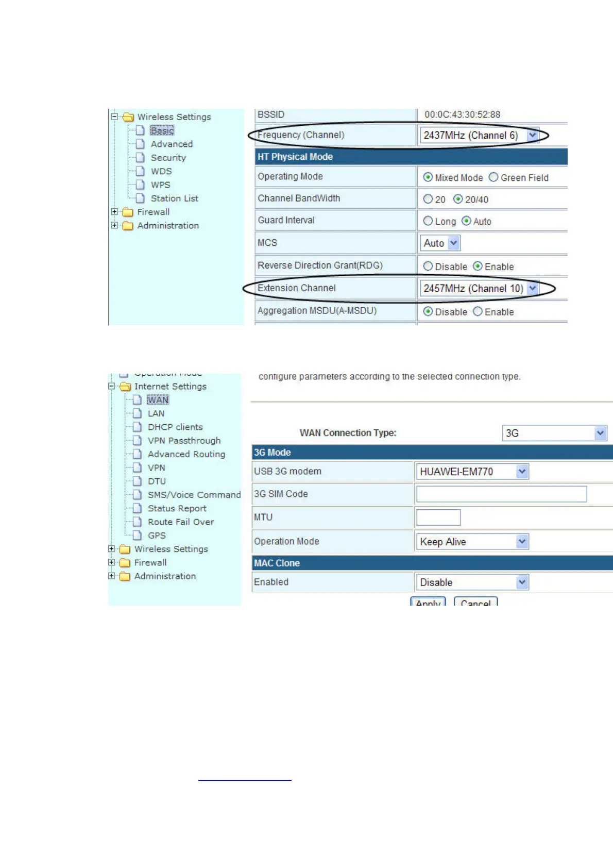Viewport: 613px width, 868px height.
Task: Open the WDS page
Action: [x=161, y=171]
